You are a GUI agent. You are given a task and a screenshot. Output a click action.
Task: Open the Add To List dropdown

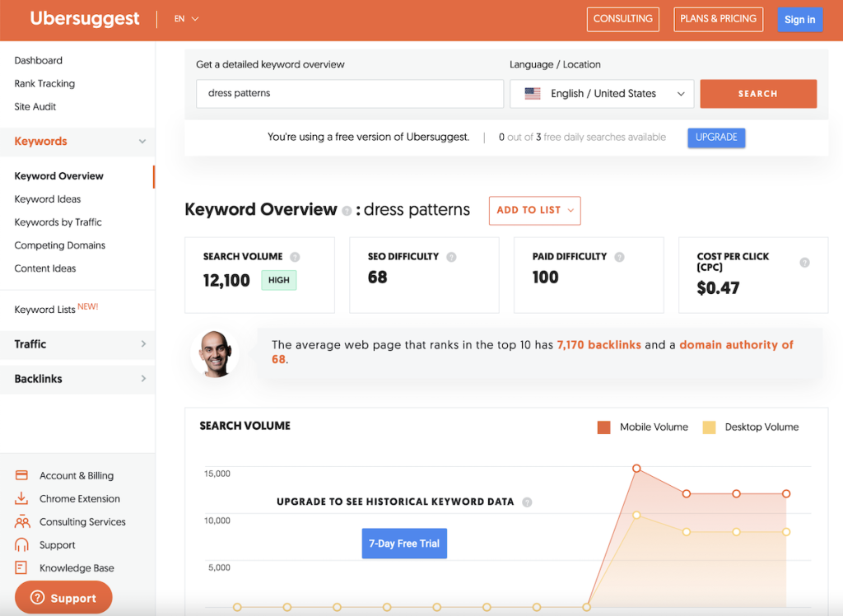click(534, 210)
